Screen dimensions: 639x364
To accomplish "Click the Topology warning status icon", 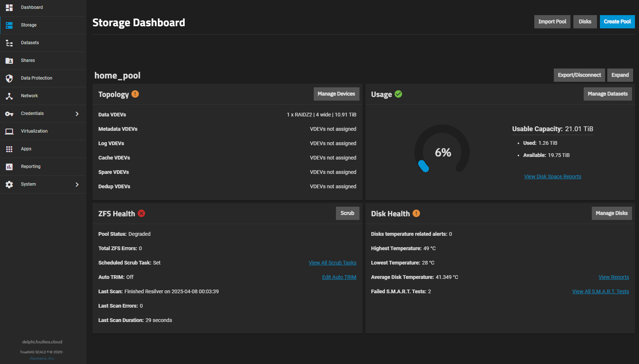I will point(135,94).
